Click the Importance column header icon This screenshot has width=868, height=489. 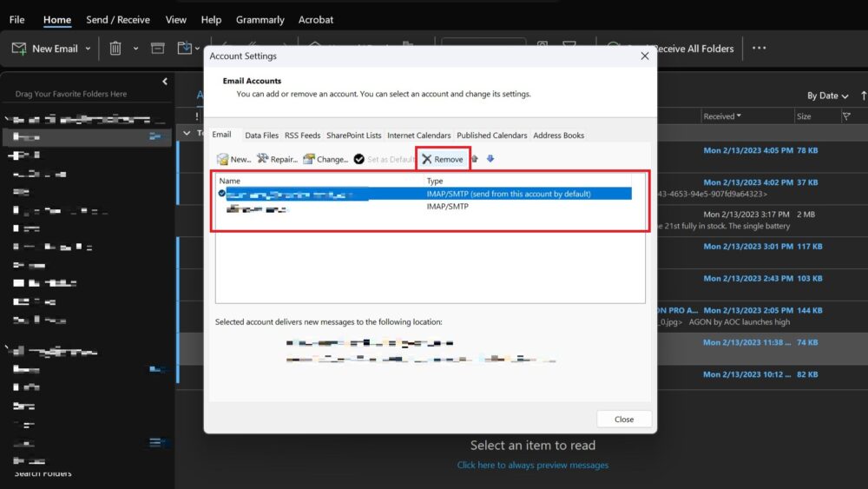tap(196, 116)
